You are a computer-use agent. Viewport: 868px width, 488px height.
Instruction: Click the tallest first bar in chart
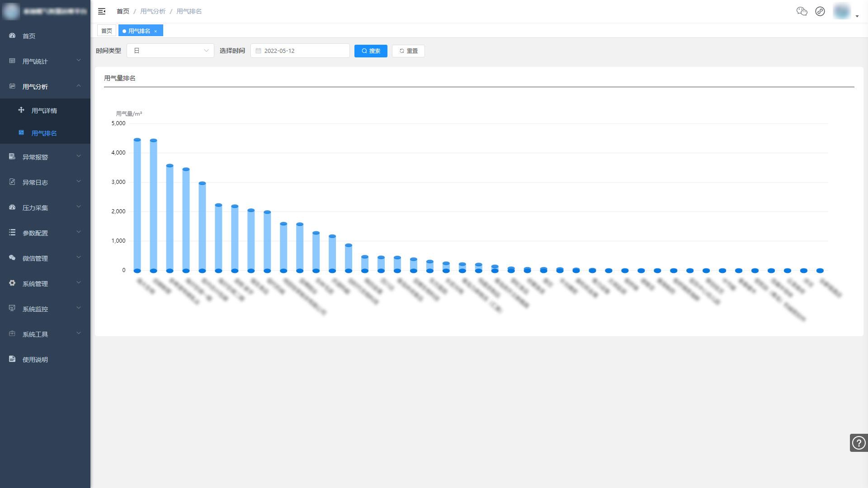point(137,205)
